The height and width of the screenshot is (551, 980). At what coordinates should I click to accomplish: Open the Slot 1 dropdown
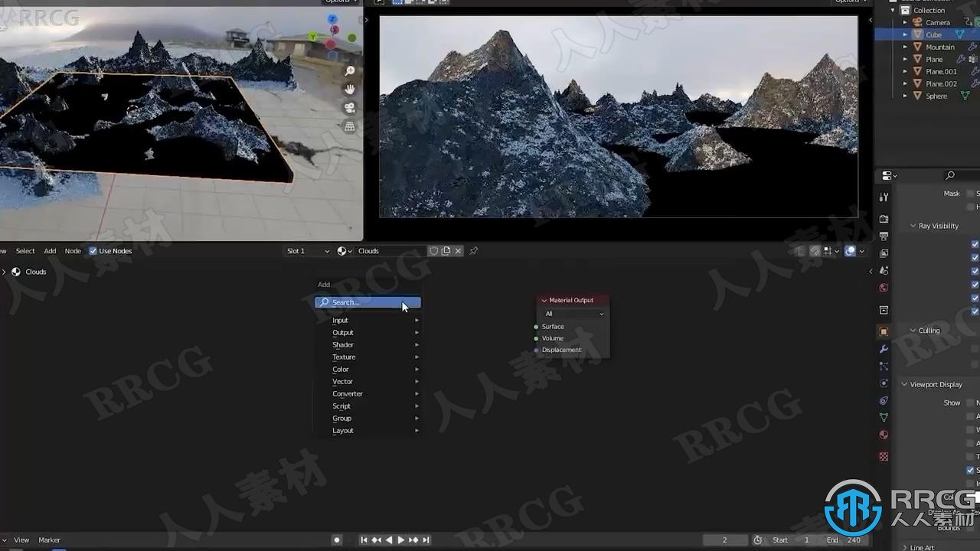308,251
